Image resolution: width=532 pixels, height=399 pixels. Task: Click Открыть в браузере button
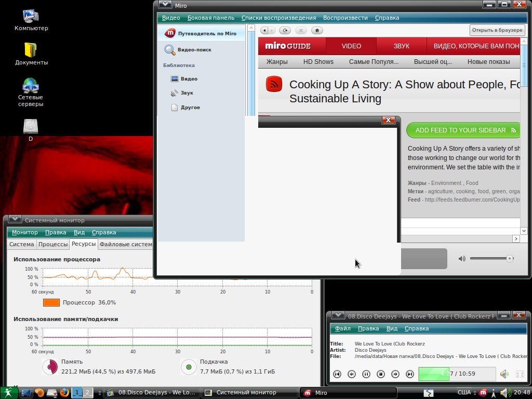point(497,30)
